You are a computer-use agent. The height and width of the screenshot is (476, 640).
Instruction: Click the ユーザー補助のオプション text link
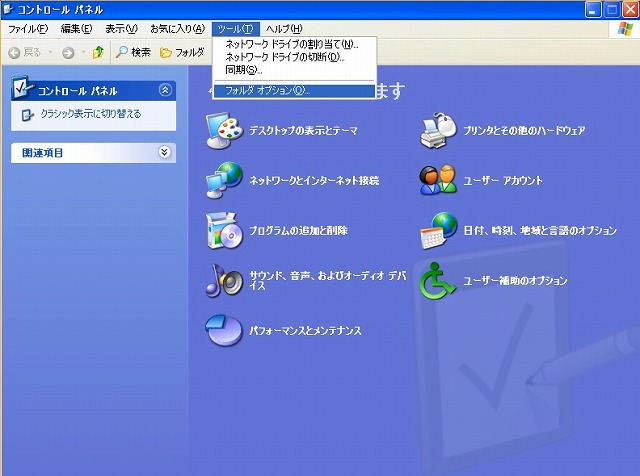pos(516,281)
